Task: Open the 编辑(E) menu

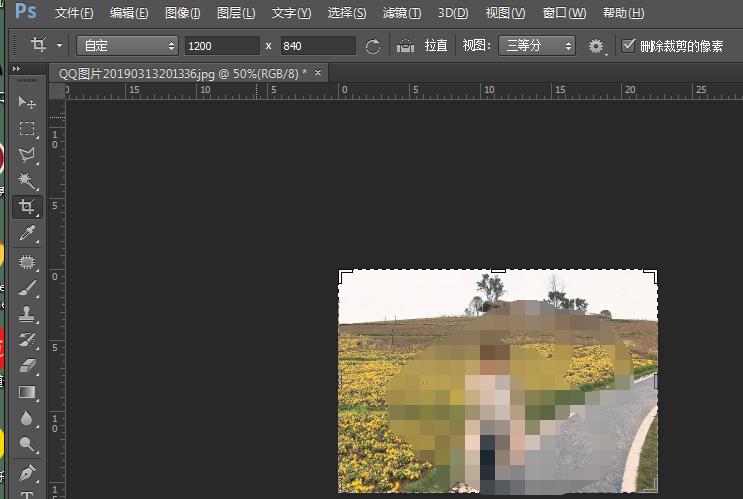Action: click(x=129, y=13)
